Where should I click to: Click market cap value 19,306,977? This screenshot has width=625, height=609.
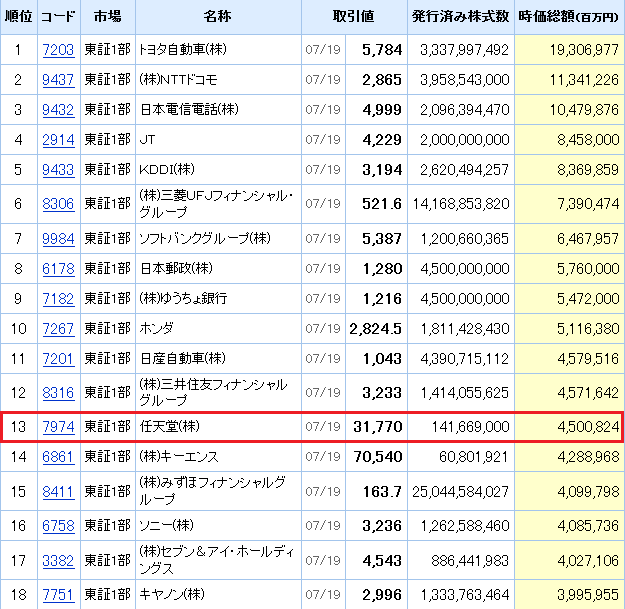point(584,50)
